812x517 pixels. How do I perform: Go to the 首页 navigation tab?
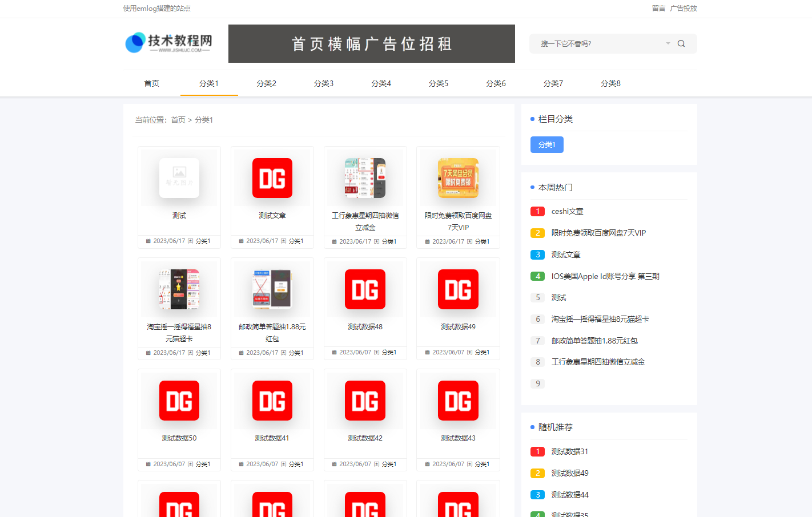point(151,83)
